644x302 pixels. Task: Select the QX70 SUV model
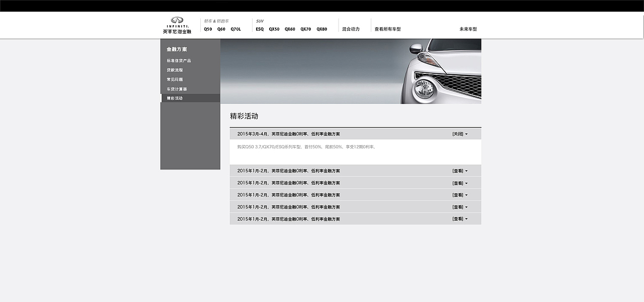[305, 29]
